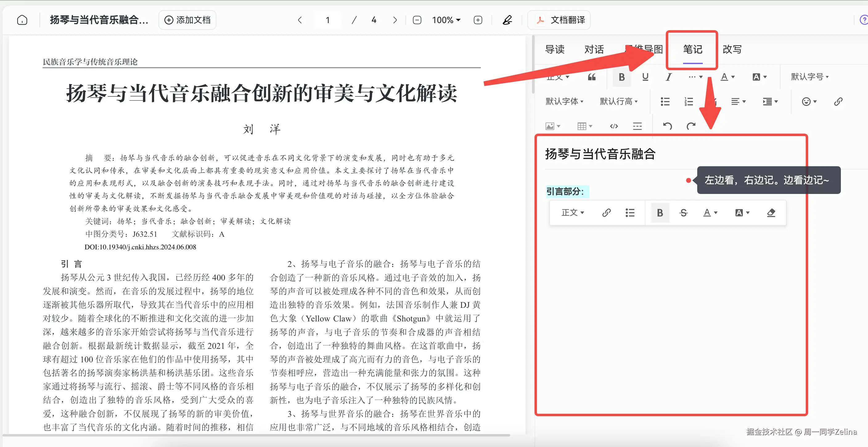
Task: Insert a numbered list
Action: (689, 101)
